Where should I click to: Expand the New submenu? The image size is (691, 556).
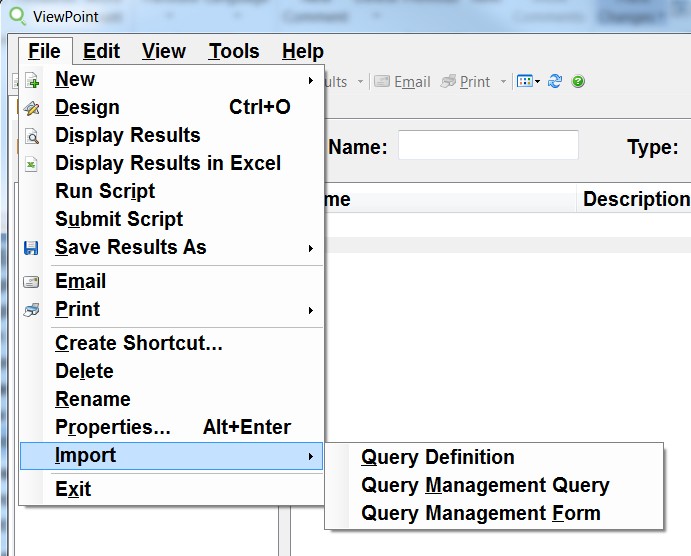[172, 80]
